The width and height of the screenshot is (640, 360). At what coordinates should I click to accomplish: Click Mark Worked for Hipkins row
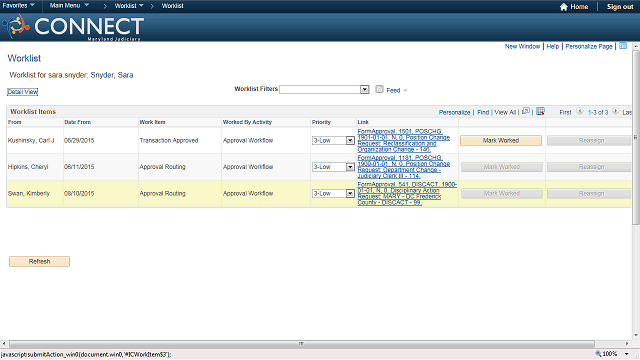click(502, 167)
